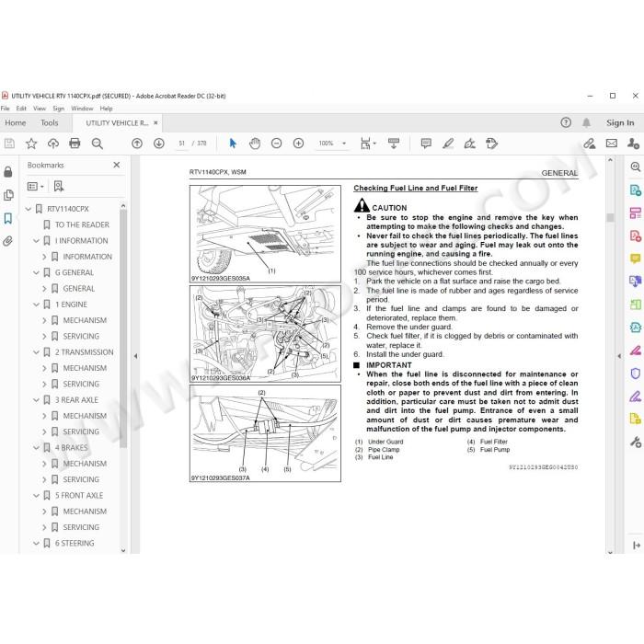Image resolution: width=644 pixels, height=644 pixels.
Task: Collapse the G GENERAL bookmark
Action: (36, 272)
